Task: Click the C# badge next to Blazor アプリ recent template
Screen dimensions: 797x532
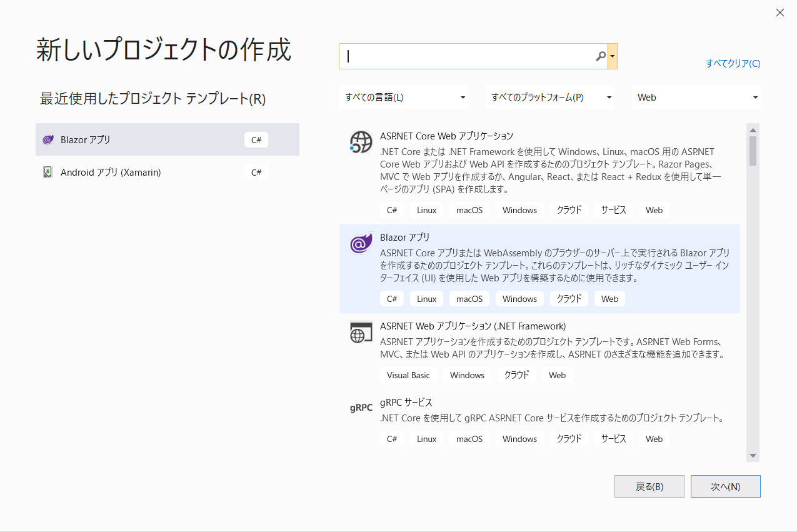Action: [256, 139]
